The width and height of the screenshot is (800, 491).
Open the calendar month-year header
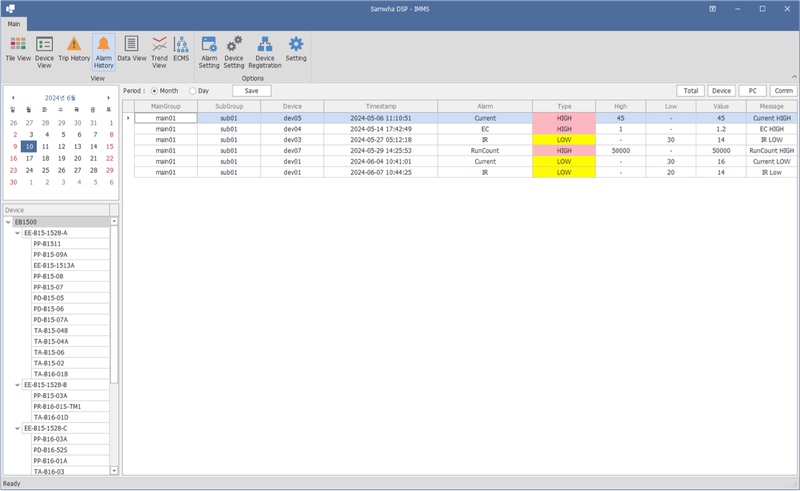click(x=60, y=97)
